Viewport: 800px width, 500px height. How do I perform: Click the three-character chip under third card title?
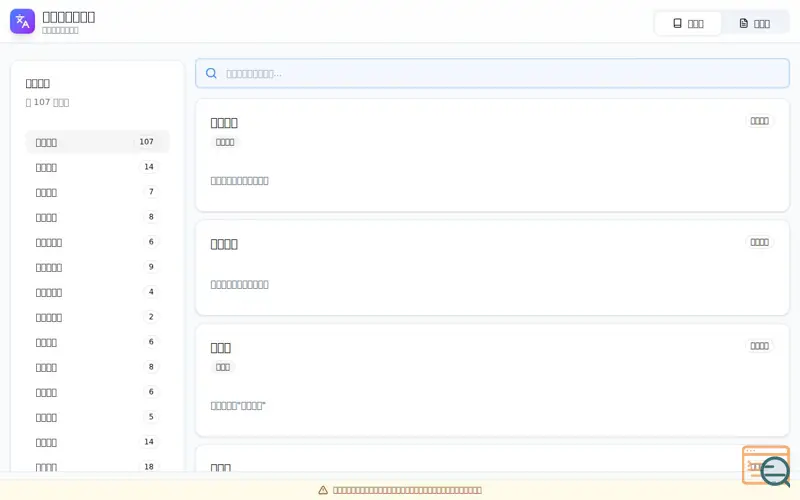223,367
